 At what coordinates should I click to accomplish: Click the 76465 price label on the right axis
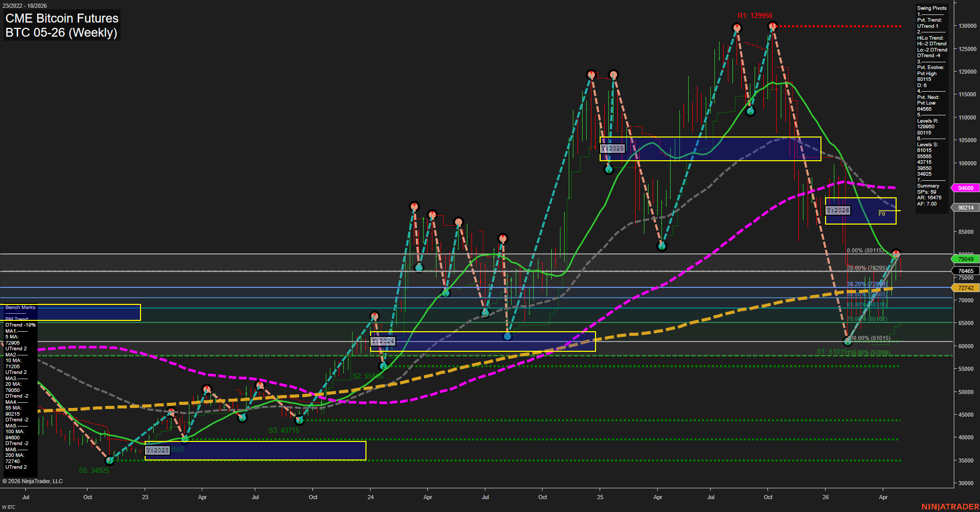point(965,270)
